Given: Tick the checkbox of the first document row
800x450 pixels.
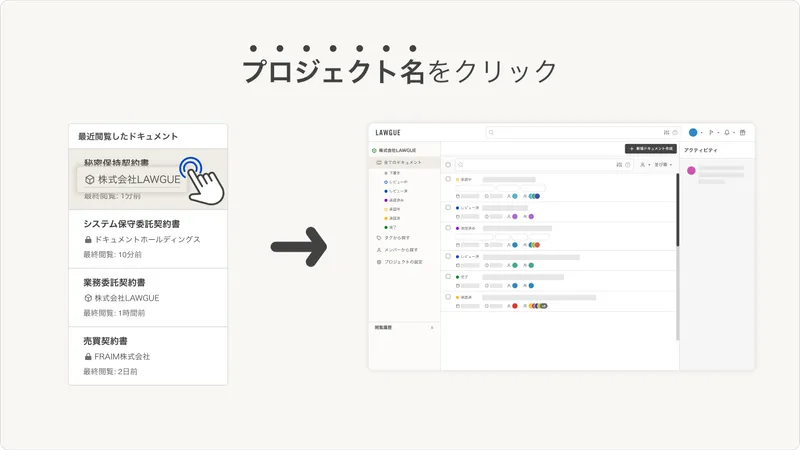Looking at the screenshot, I should pyautogui.click(x=448, y=179).
